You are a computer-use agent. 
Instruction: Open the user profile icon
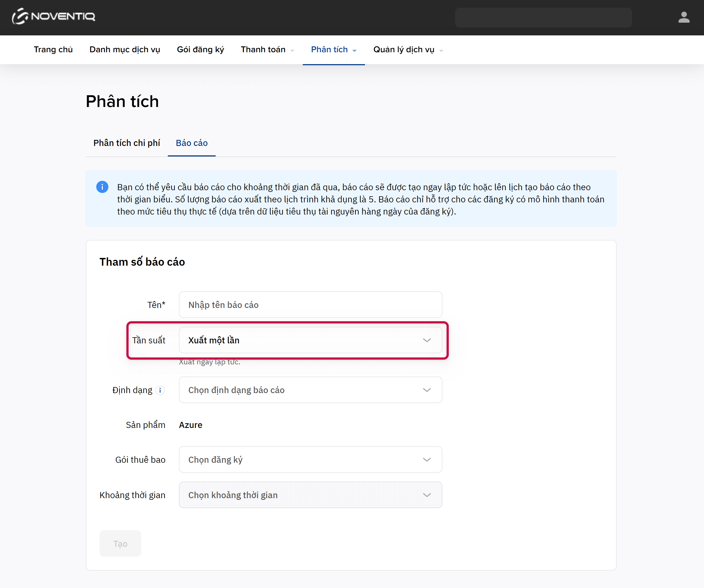(684, 17)
